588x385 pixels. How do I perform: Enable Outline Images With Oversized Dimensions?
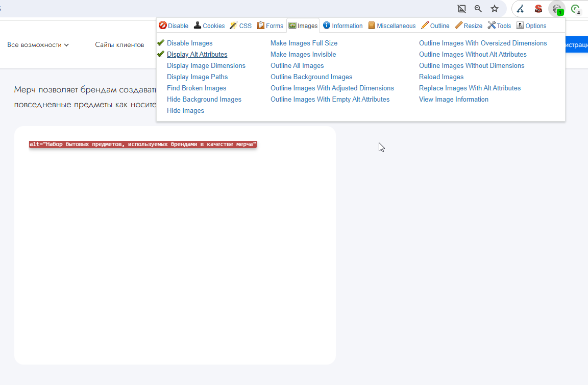(x=483, y=43)
